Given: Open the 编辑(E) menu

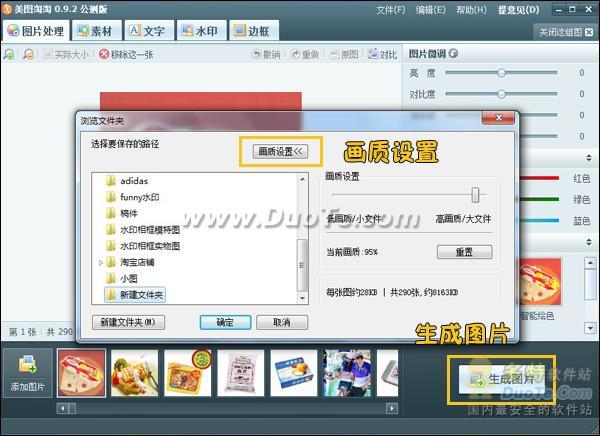Looking at the screenshot, I should pos(431,10).
